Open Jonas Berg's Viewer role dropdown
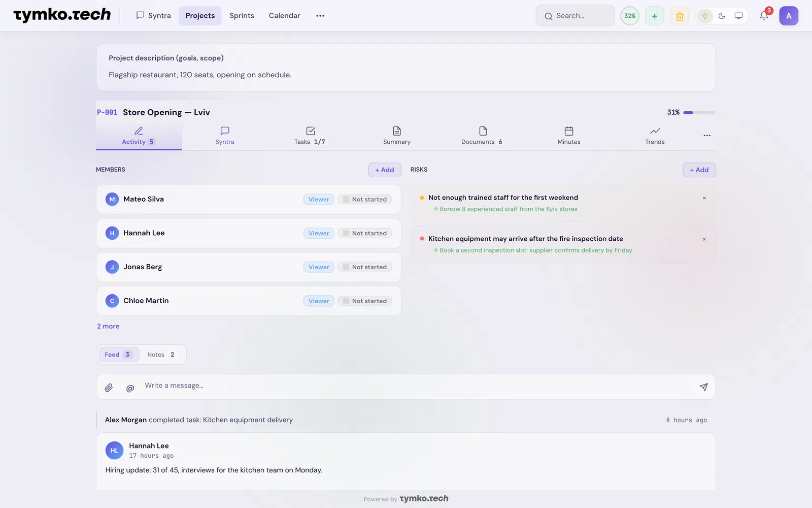The image size is (812, 508). 319,267
